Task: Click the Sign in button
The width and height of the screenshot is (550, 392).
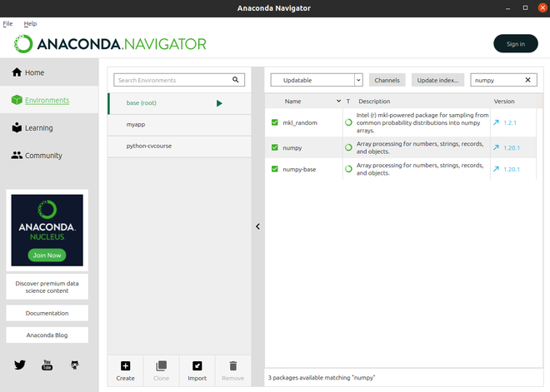Action: 516,44
